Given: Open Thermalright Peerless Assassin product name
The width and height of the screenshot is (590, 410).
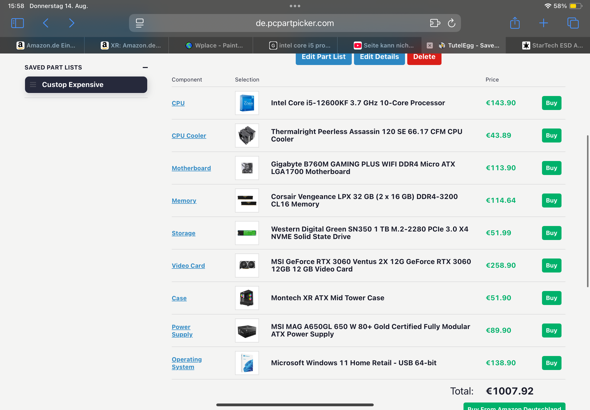Looking at the screenshot, I should 366,135.
